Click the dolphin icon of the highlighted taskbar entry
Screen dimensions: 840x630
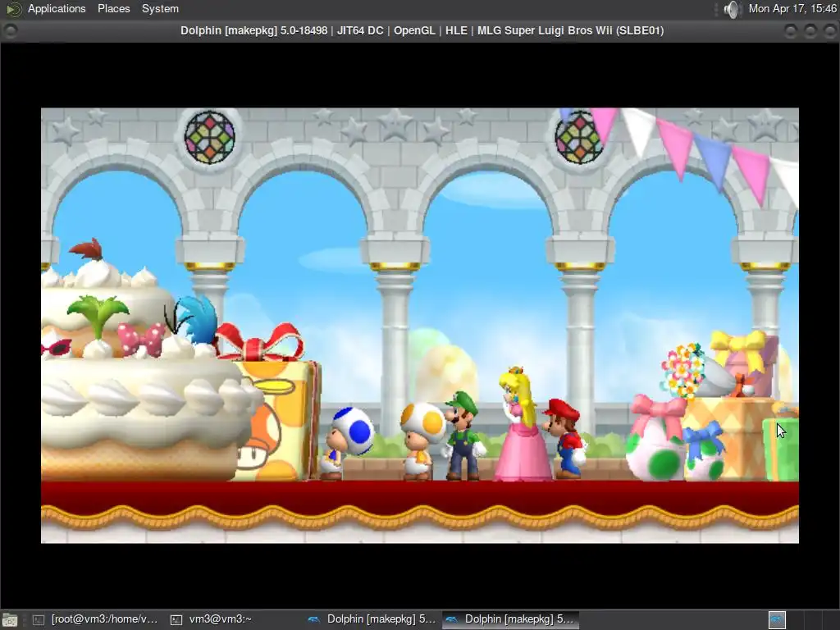click(452, 620)
